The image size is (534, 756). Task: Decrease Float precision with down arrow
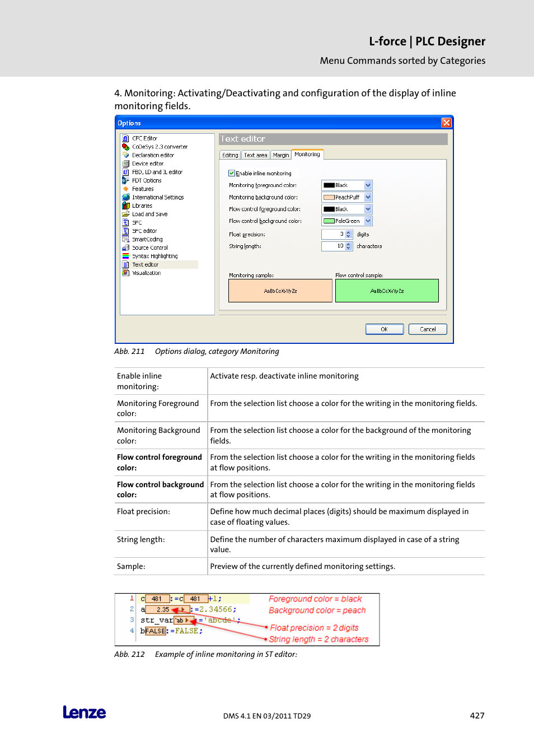pyautogui.click(x=349, y=236)
